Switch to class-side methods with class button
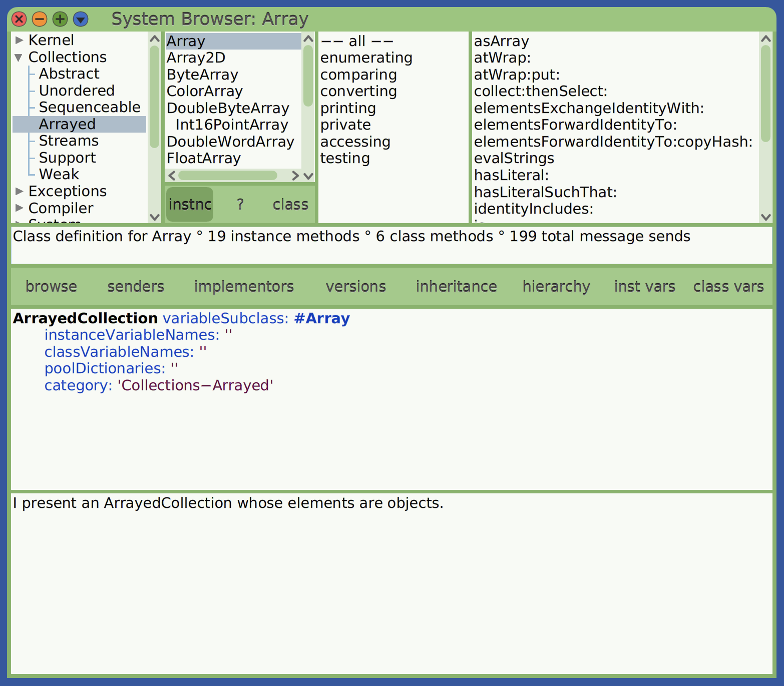This screenshot has width=784, height=686. (x=290, y=204)
